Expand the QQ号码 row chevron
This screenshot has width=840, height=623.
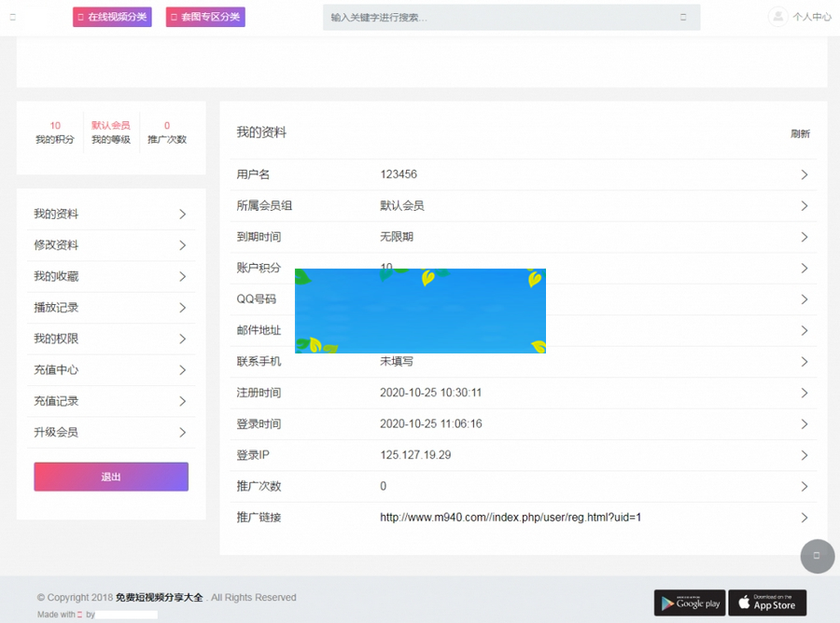tap(804, 298)
